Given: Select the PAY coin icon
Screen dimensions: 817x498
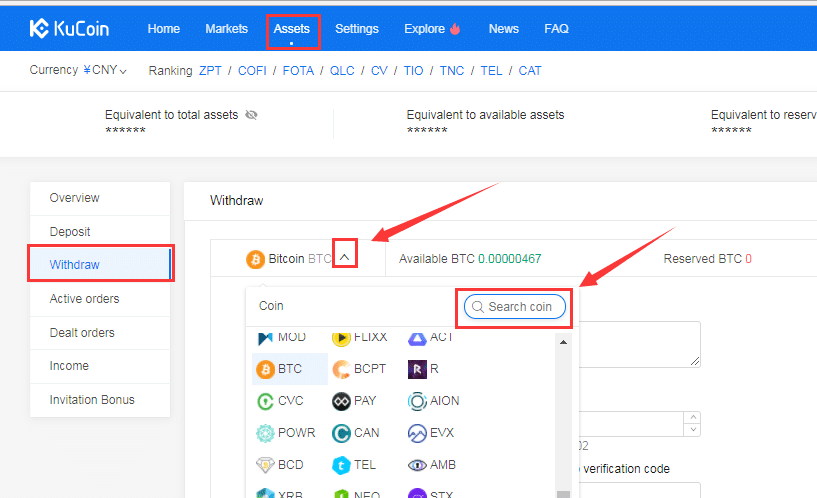Looking at the screenshot, I should 341,401.
